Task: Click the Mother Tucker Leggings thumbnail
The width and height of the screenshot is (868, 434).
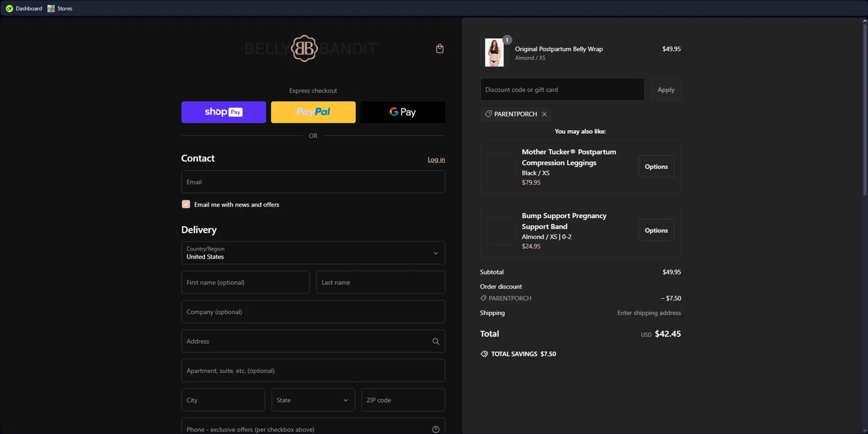Action: pos(501,167)
